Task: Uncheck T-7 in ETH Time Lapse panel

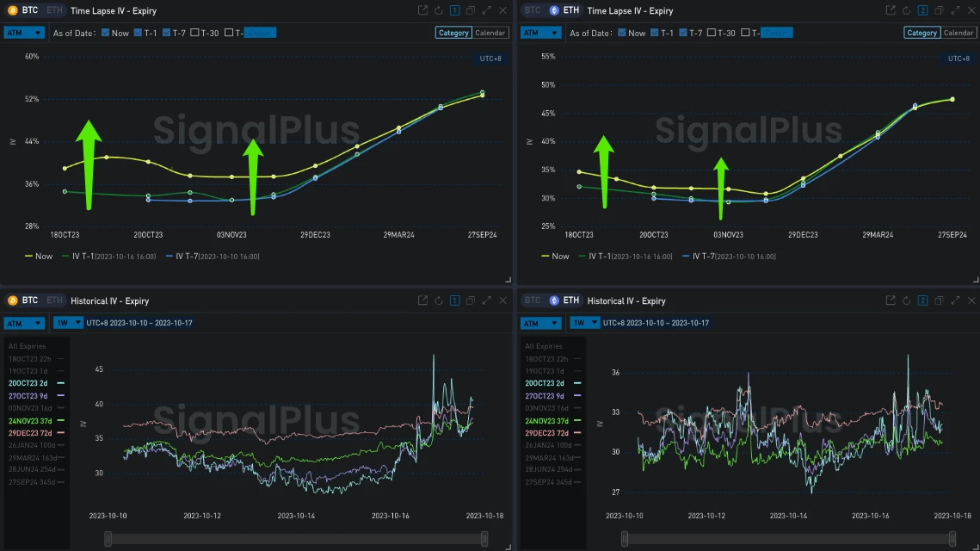Action: 683,33
